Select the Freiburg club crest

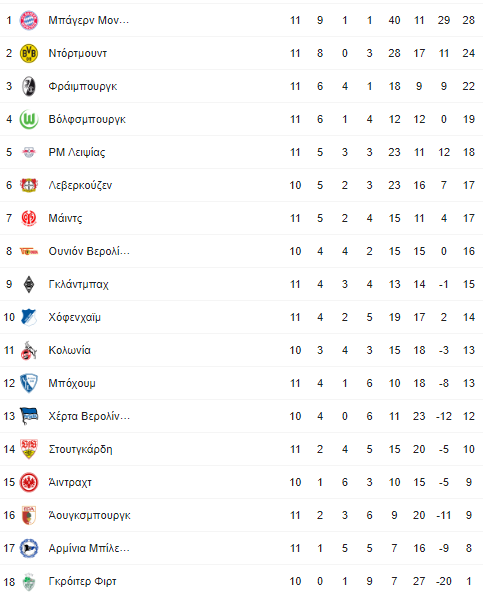pyautogui.click(x=29, y=86)
